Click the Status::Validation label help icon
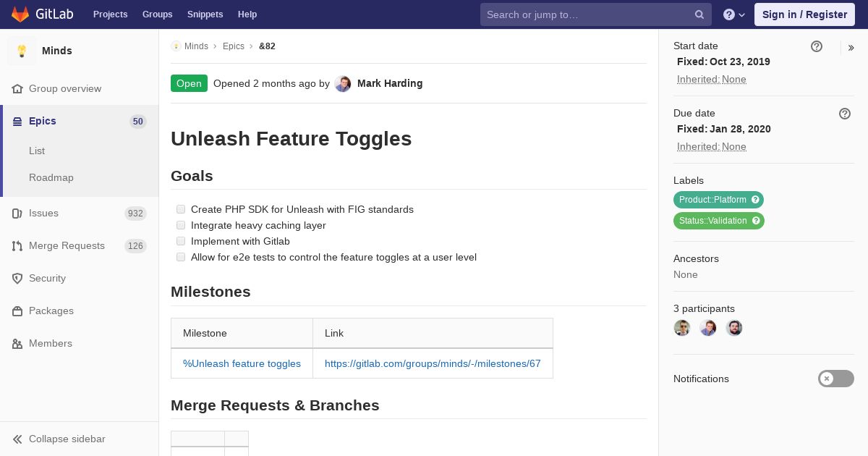 point(756,221)
